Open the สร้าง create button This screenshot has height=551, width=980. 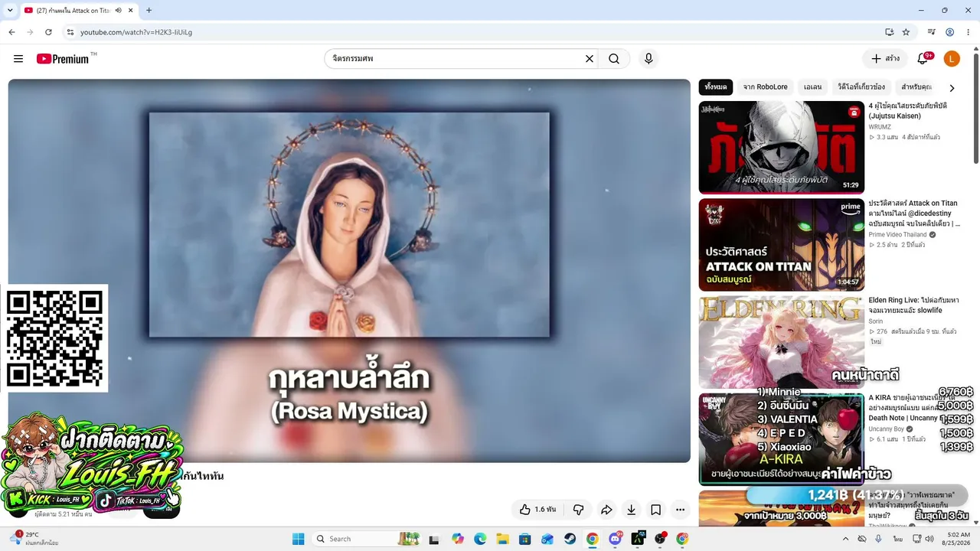885,59
